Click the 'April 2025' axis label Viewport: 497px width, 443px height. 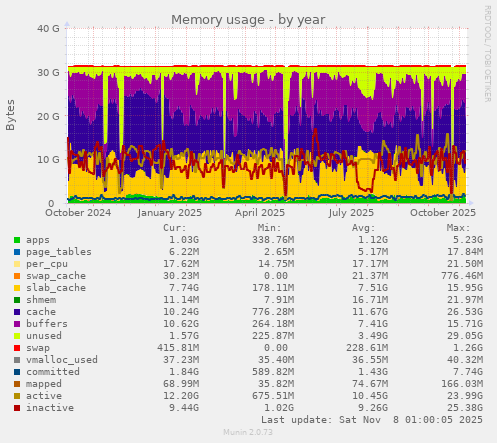coord(260,213)
